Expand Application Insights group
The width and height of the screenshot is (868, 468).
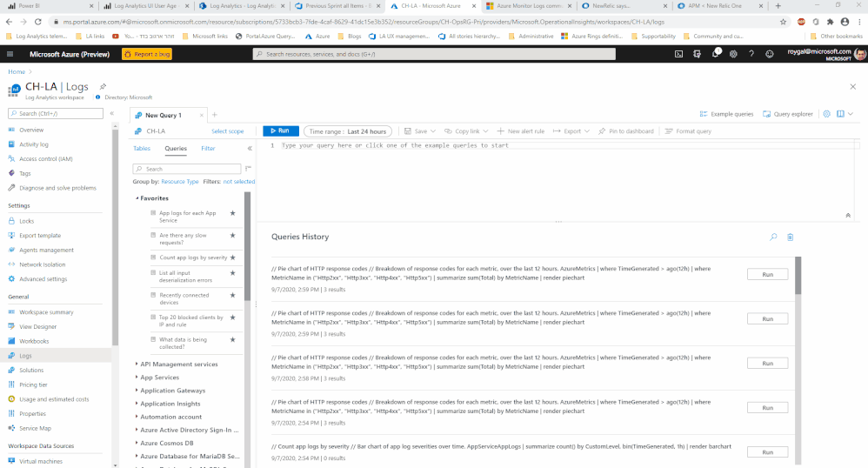[x=137, y=404]
